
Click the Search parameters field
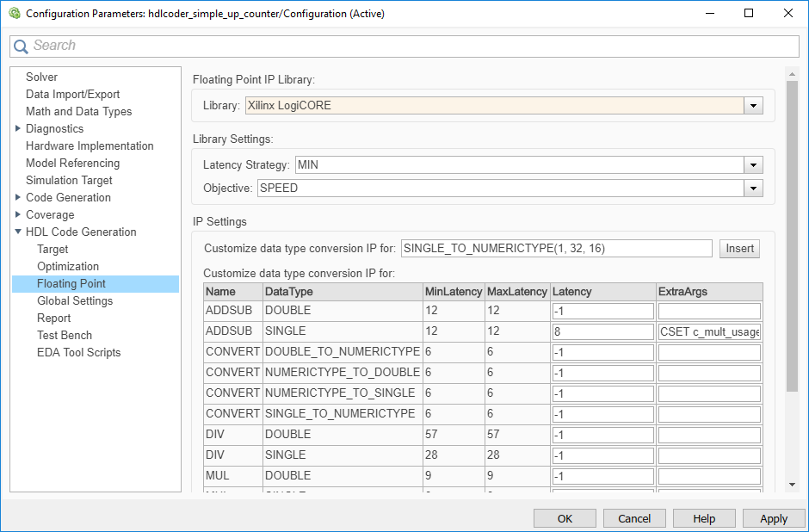click(x=404, y=46)
